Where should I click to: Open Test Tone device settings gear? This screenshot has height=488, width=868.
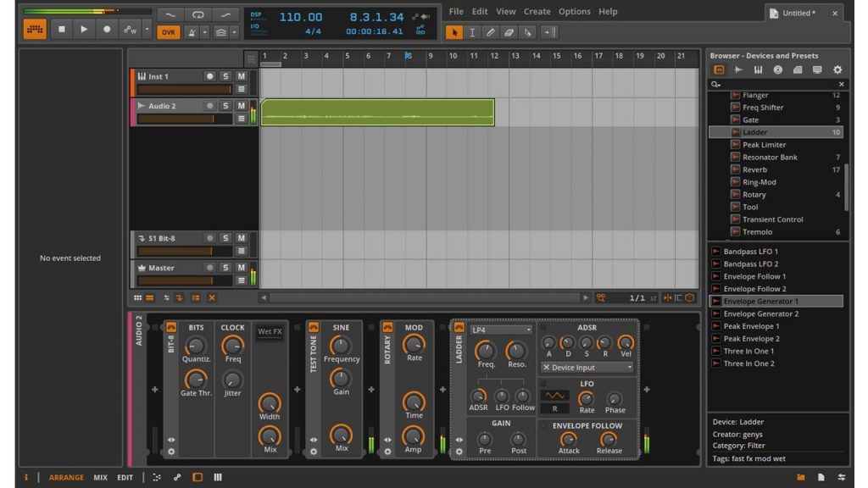pos(314,452)
